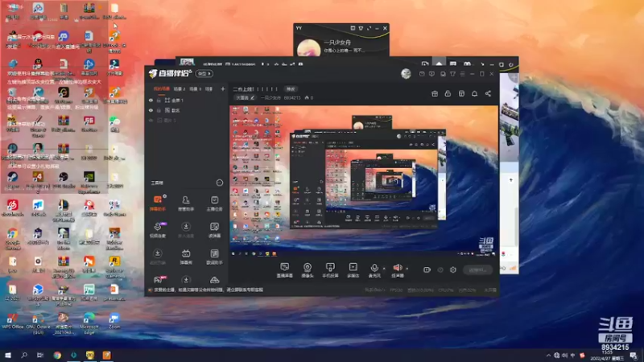Hide the 全屏1 source with its eye icon
644x362 pixels.
151,100
